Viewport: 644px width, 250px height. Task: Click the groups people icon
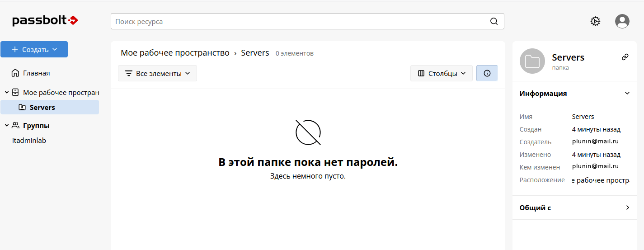[x=15, y=125]
